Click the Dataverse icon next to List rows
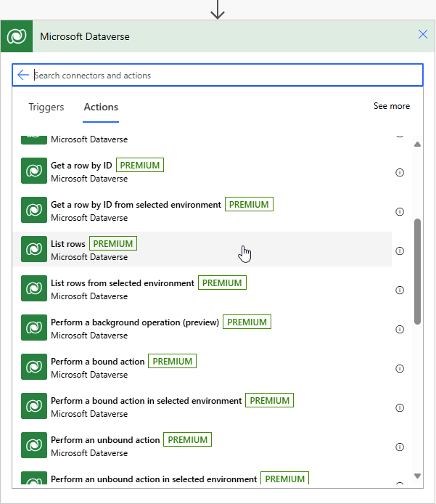Screen dimensions: 436x504 coord(34,249)
